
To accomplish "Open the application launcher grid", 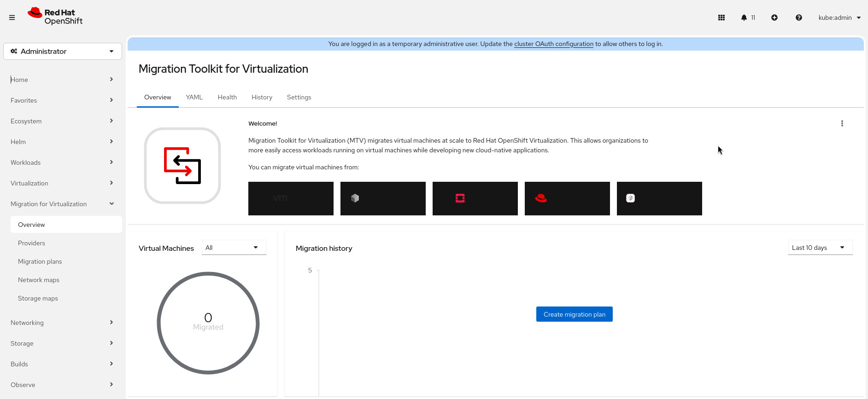I will [x=721, y=17].
